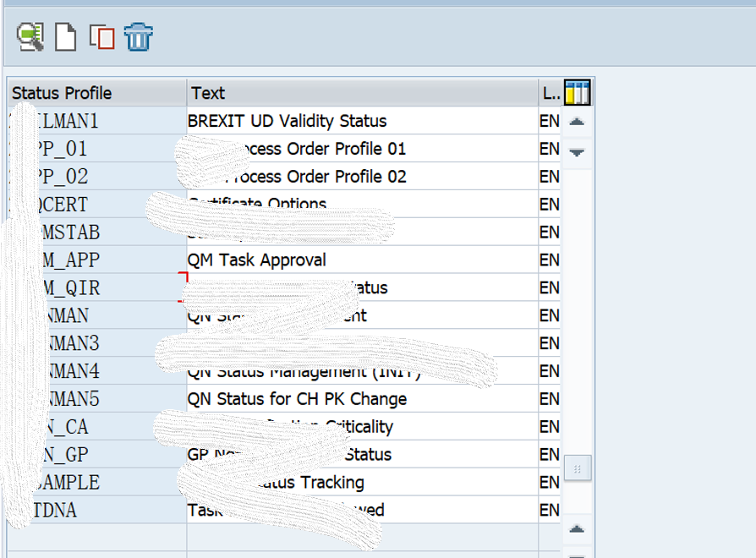Click the language column header 'L..'

click(x=551, y=93)
